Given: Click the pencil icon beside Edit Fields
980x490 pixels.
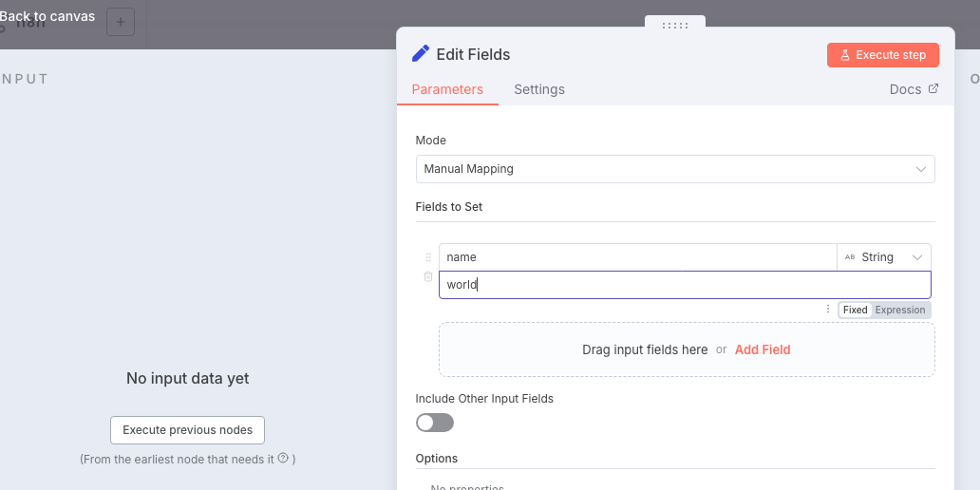Looking at the screenshot, I should coord(420,54).
